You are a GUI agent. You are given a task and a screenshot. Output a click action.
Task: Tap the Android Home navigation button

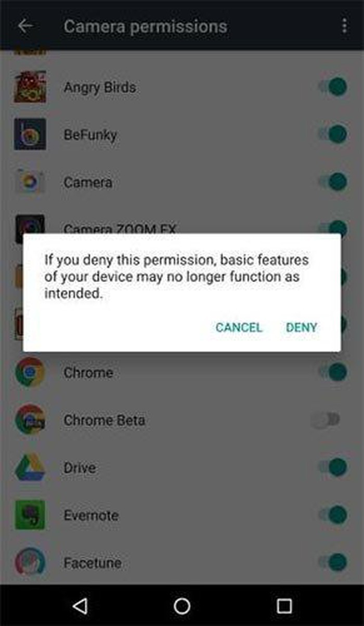[x=182, y=605]
